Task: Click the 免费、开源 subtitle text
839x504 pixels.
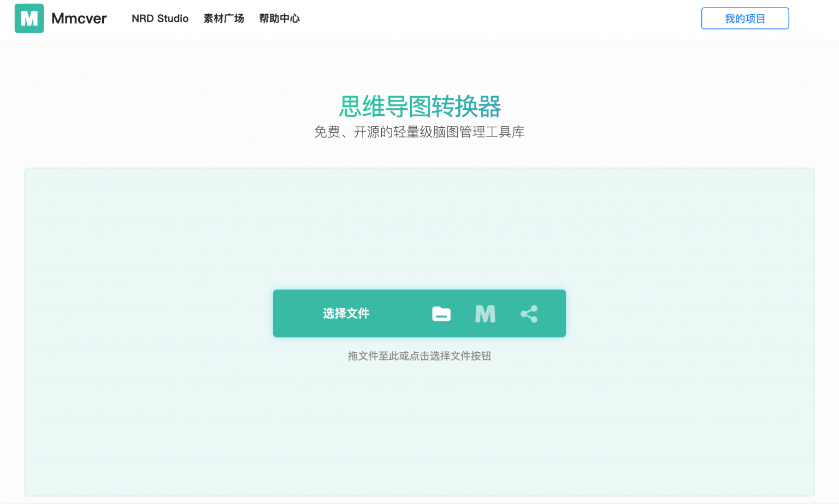Action: coord(419,132)
